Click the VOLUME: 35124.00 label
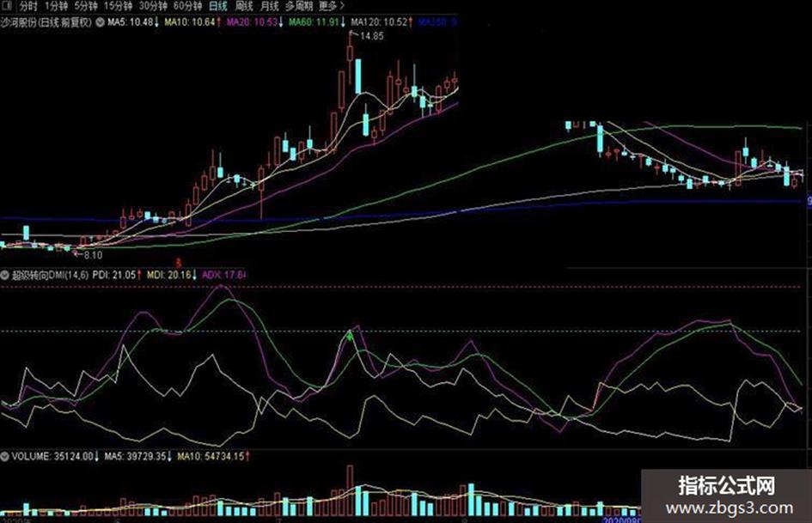 pyautogui.click(x=55, y=456)
